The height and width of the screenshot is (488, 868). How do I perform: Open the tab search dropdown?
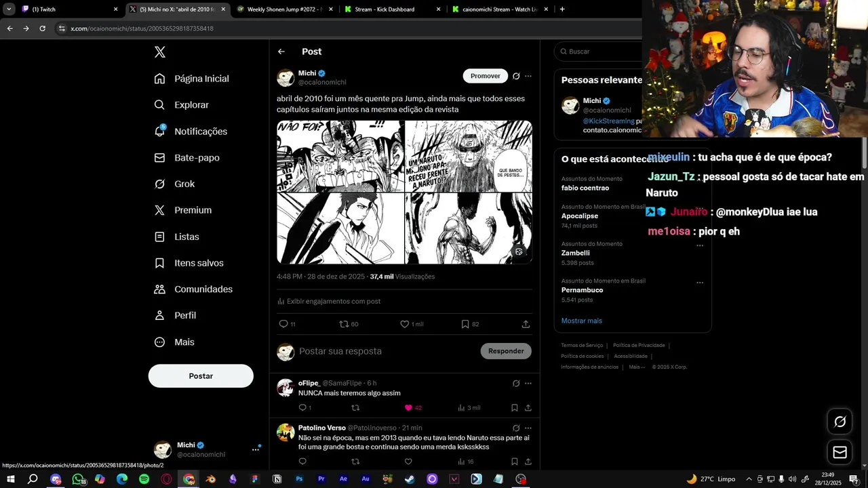[9, 9]
